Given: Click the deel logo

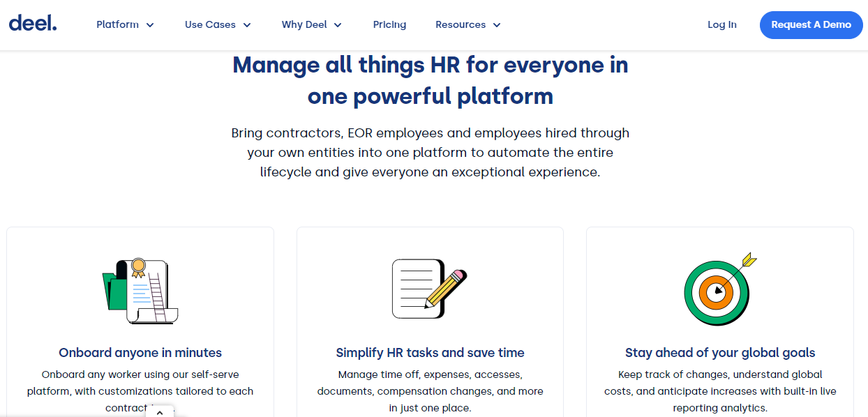Looking at the screenshot, I should coord(33,24).
